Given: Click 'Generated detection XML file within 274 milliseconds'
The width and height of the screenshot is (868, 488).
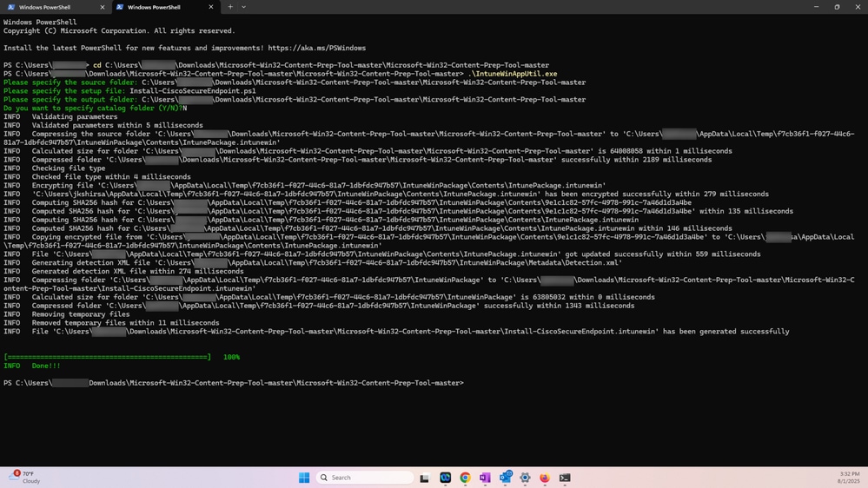Looking at the screenshot, I should point(137,271).
